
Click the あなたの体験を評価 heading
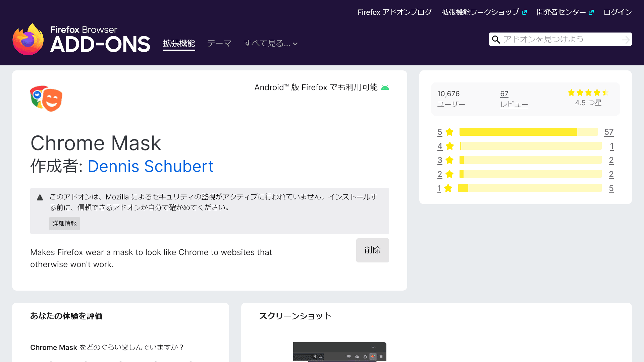point(66,316)
